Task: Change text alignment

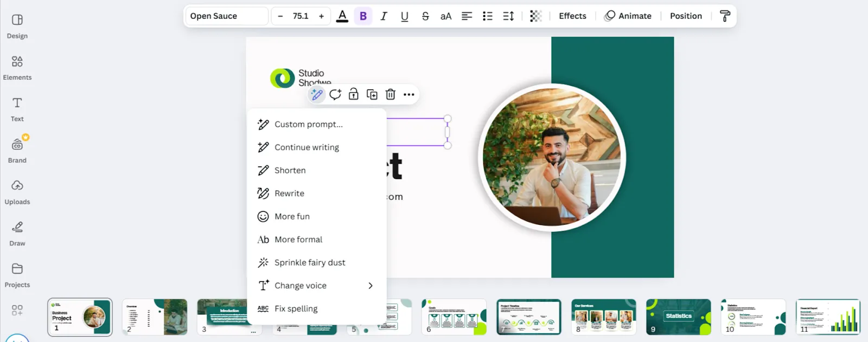Action: 467,16
